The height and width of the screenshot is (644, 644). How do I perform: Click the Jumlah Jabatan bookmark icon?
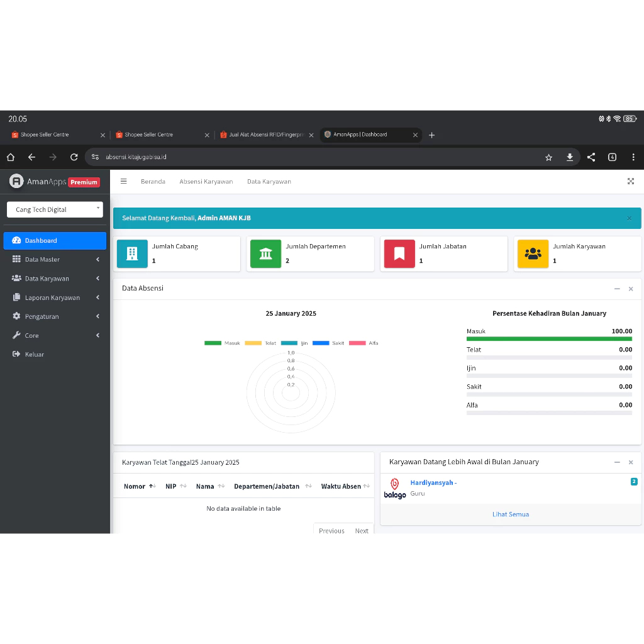(x=399, y=253)
